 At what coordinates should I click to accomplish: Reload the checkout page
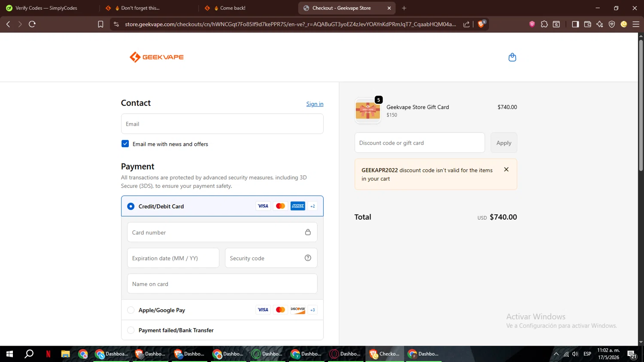point(32,24)
